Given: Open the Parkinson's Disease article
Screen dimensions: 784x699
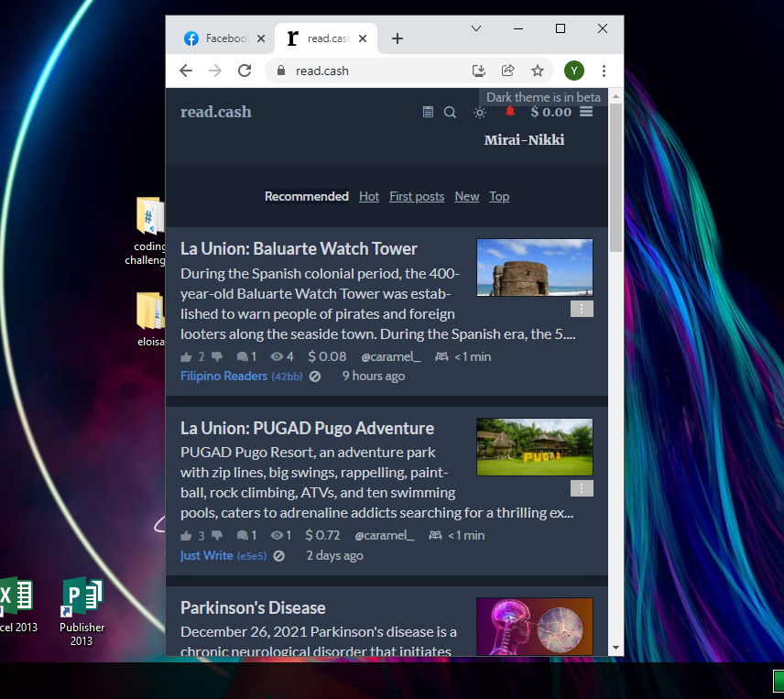Looking at the screenshot, I should pyautogui.click(x=253, y=608).
